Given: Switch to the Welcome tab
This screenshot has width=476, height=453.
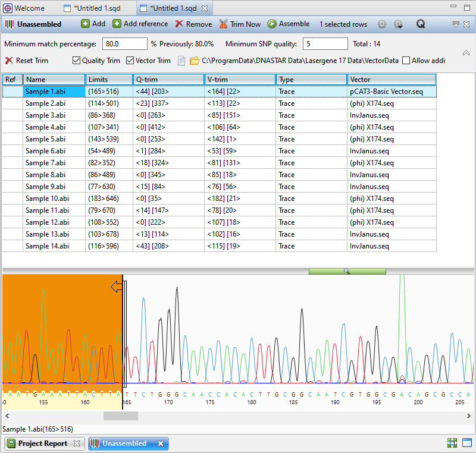Looking at the screenshot, I should [x=24, y=8].
